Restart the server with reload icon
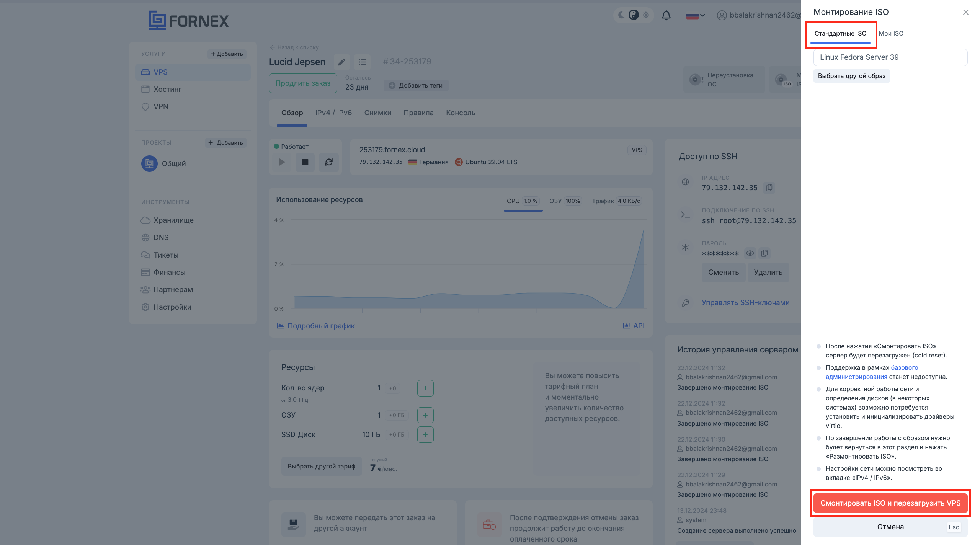 (x=329, y=162)
